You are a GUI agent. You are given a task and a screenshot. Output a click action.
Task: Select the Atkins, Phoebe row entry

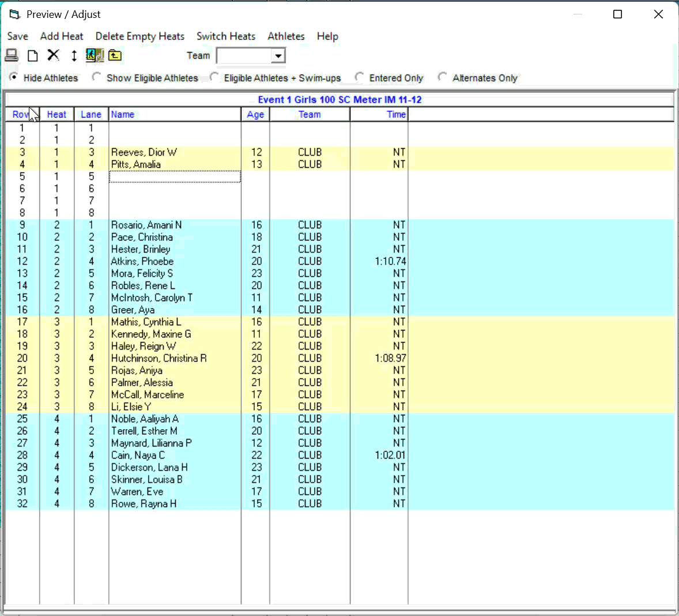click(x=142, y=261)
